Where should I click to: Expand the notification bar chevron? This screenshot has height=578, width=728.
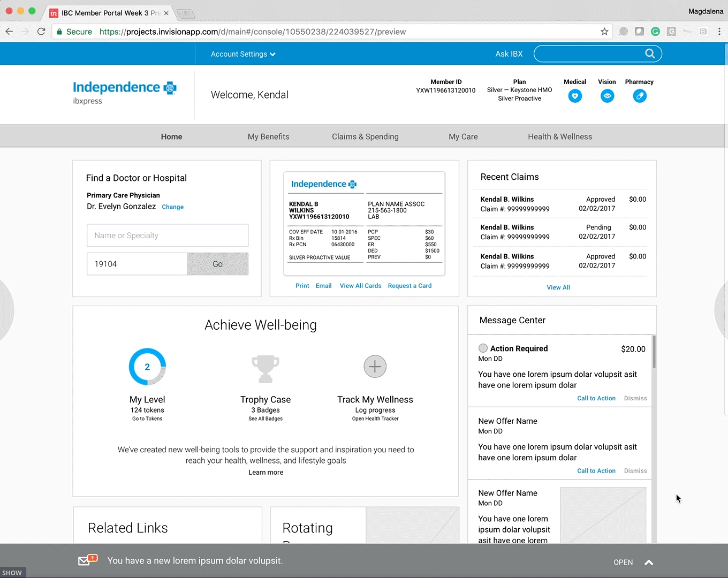coord(649,562)
